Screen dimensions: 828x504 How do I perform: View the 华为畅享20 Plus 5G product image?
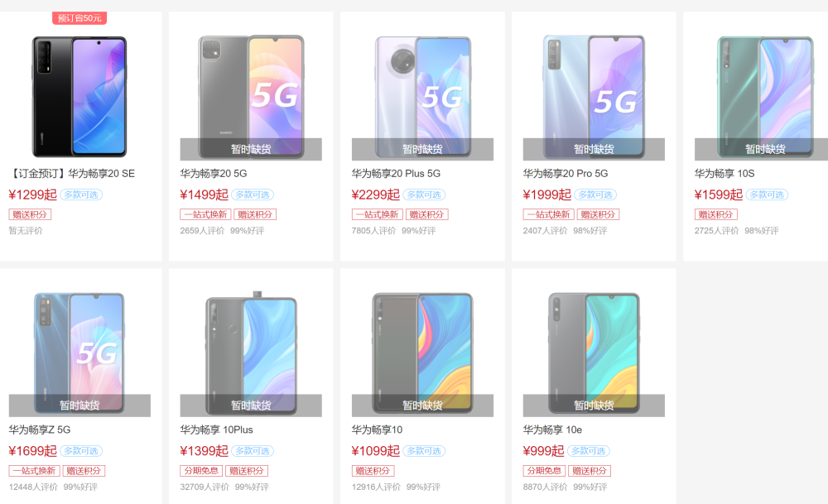pos(422,97)
